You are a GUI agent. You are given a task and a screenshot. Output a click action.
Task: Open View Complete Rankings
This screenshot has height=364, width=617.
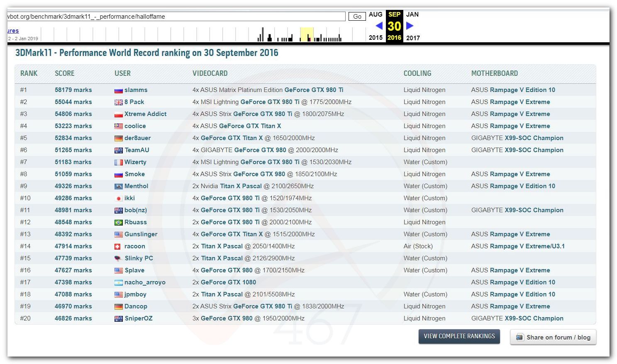[459, 336]
